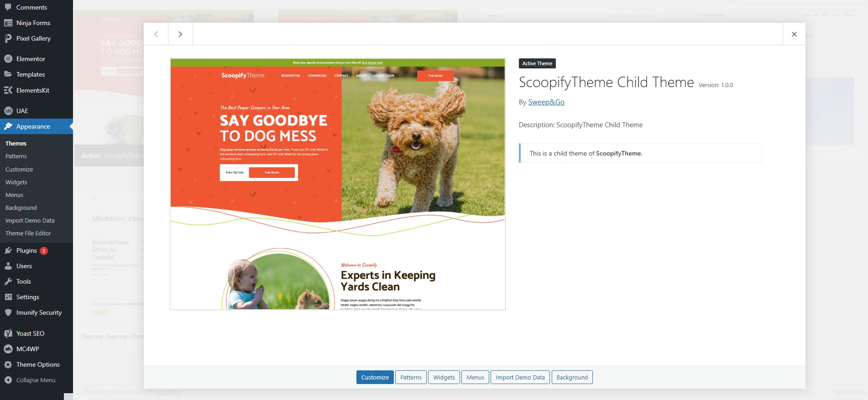Screen dimensions: 868x400
Task: Click the Collapse Menu arrow icon
Action: 8,380
